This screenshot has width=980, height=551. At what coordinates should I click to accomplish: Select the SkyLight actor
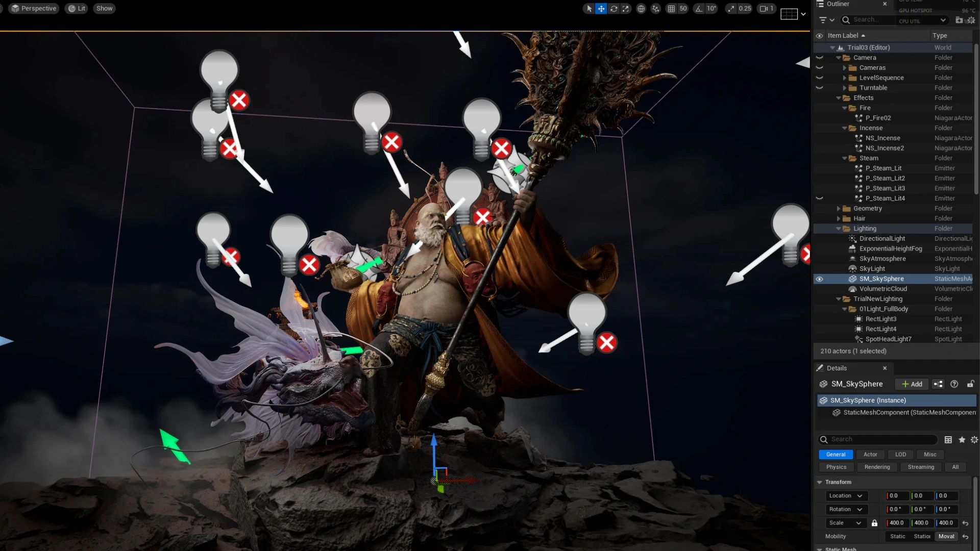pyautogui.click(x=893, y=269)
